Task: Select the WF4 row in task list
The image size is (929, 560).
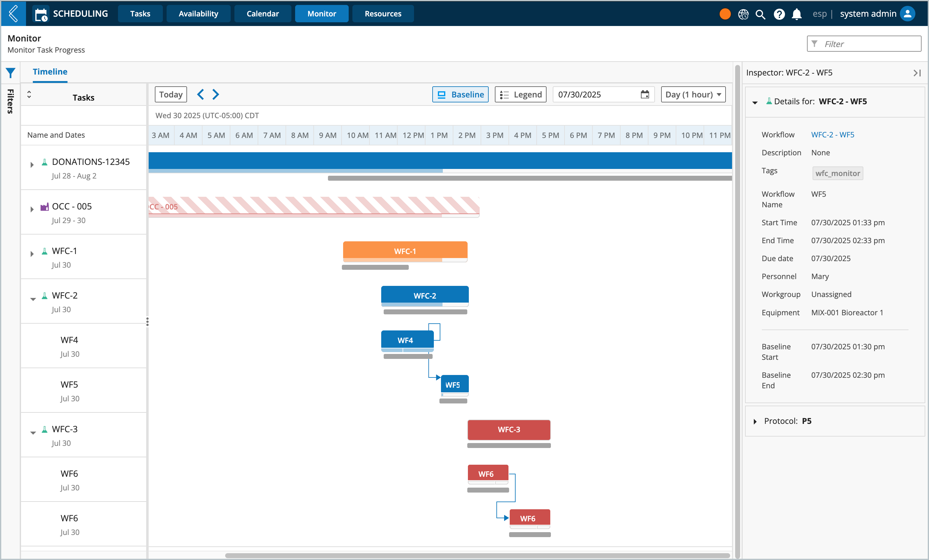Action: (x=83, y=346)
